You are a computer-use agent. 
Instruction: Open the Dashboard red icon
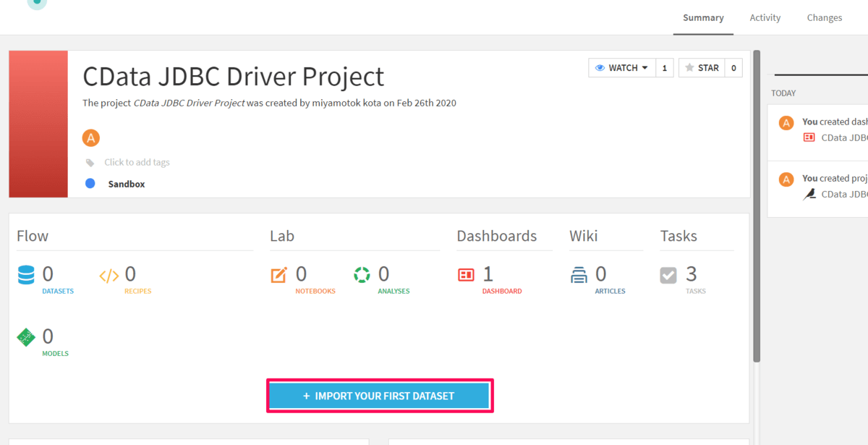tap(466, 275)
